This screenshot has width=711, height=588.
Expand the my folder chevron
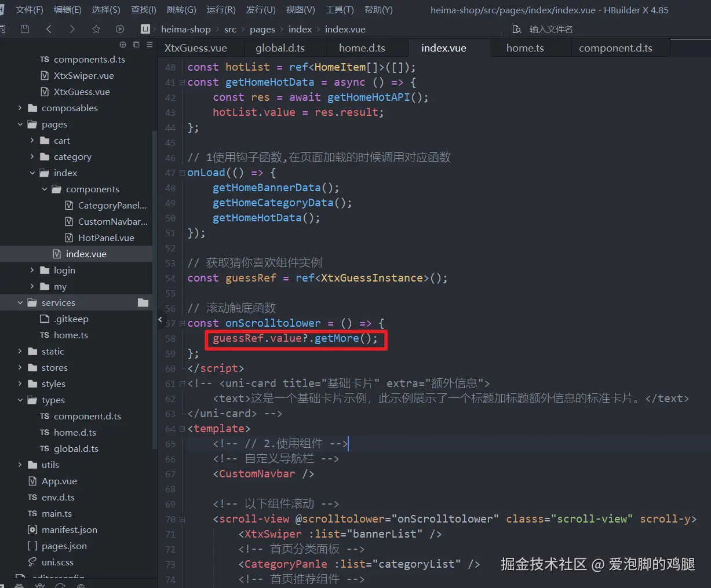(32, 286)
